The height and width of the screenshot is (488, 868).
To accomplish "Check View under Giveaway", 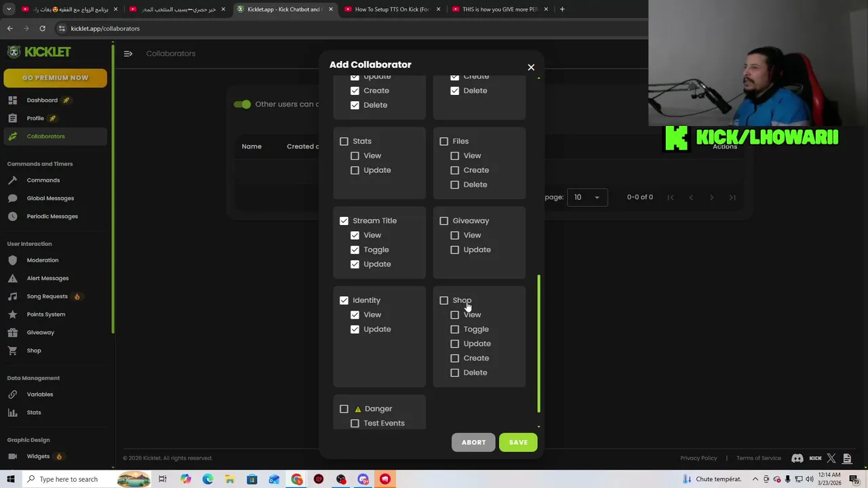I will [455, 235].
